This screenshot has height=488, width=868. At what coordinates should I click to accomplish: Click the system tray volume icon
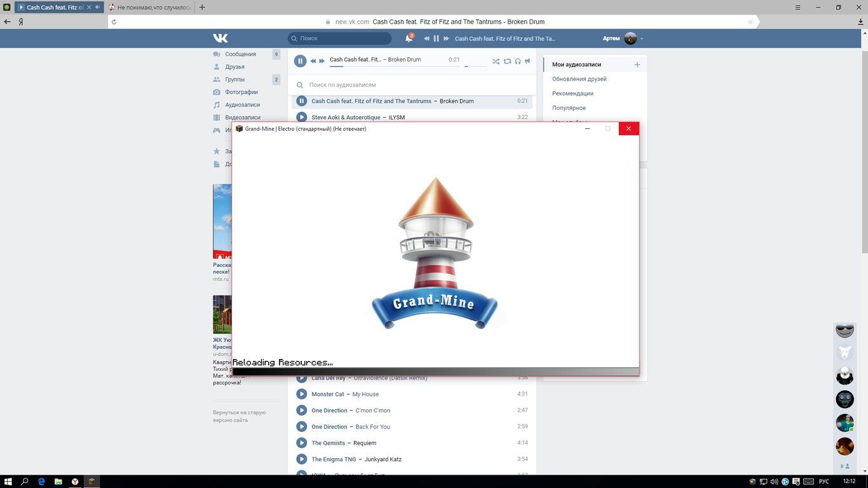pyautogui.click(x=775, y=482)
